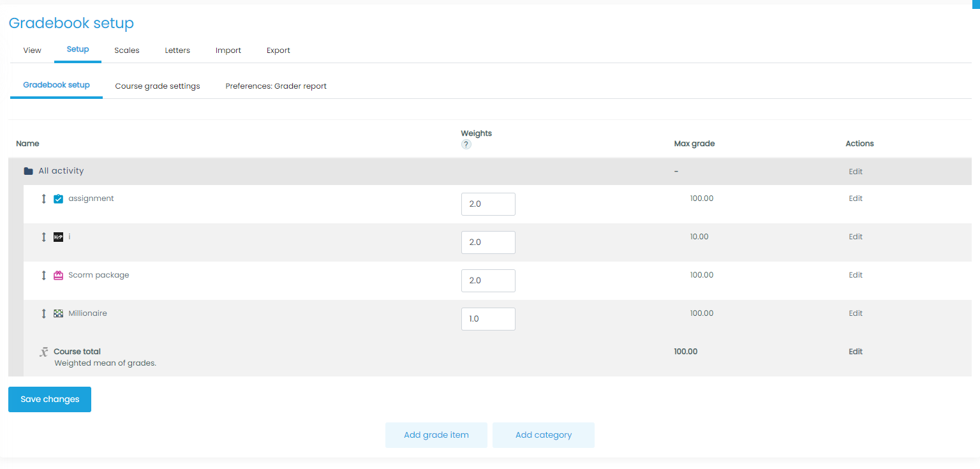
Task: Click the Add category button
Action: click(x=544, y=435)
